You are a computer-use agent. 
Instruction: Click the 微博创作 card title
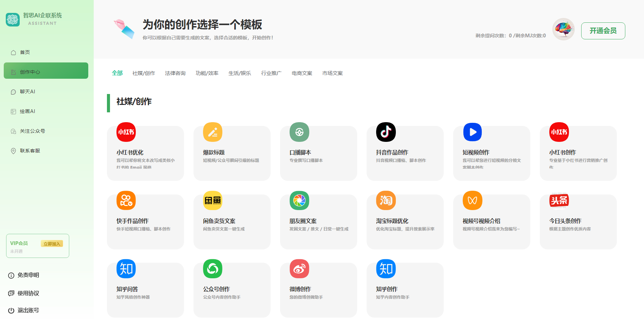click(300, 289)
